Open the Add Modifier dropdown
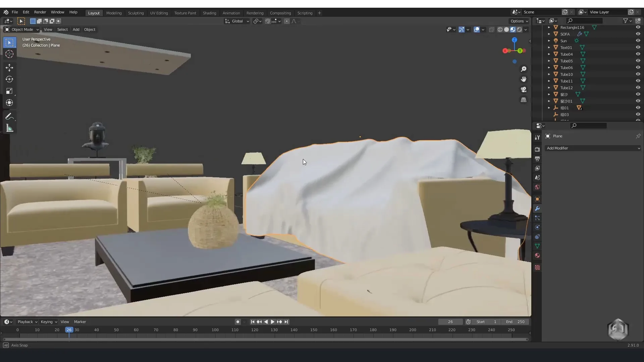This screenshot has width=644, height=362. 593,148
